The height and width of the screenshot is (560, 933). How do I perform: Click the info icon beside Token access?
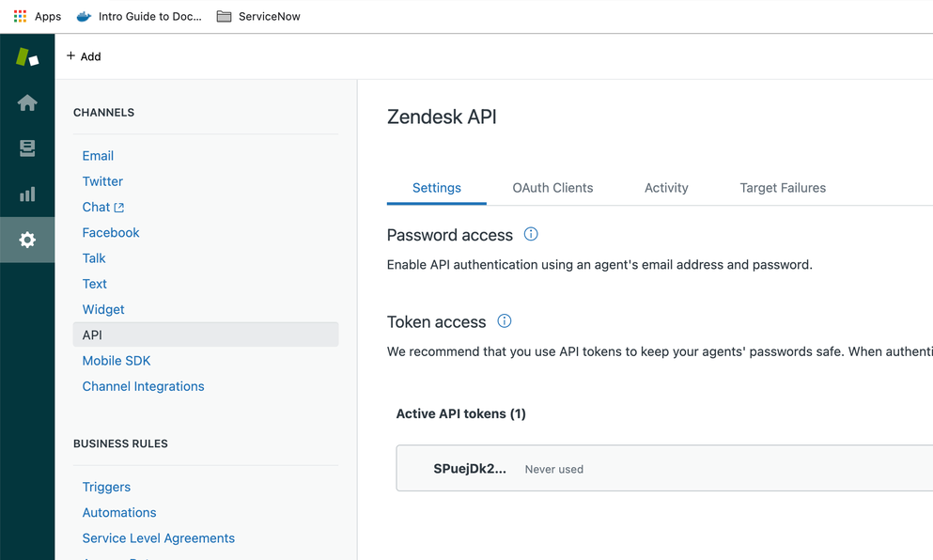(x=505, y=321)
